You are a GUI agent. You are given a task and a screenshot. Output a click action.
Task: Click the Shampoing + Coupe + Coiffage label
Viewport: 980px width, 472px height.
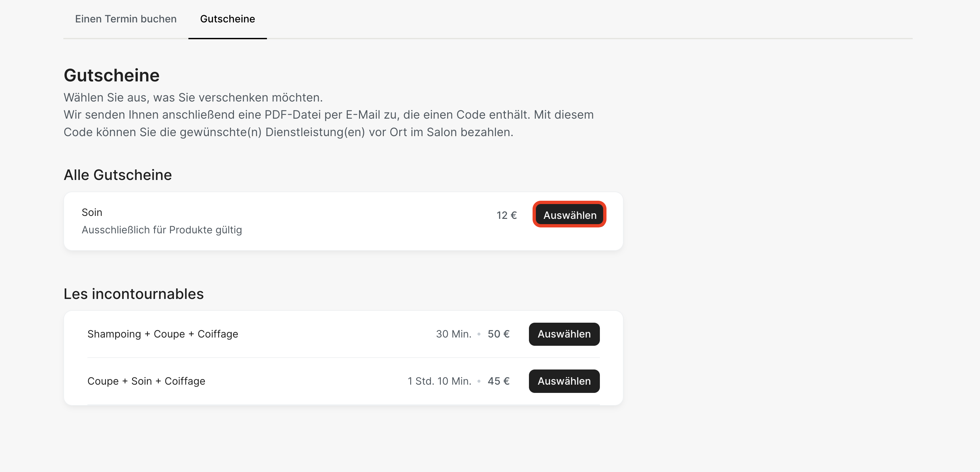pyautogui.click(x=162, y=334)
